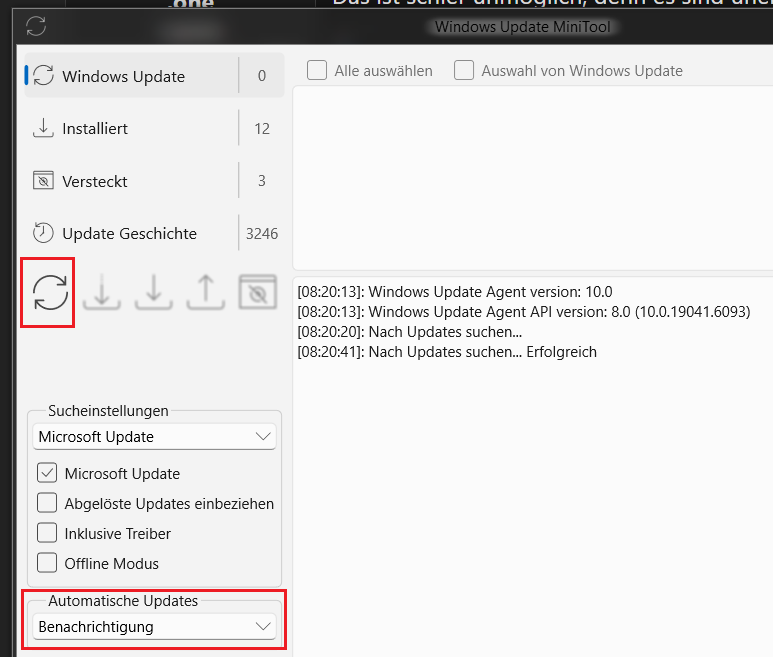Click the log line 'Windows Update Agent version: 10.0'
The image size is (773, 657).
point(455,292)
